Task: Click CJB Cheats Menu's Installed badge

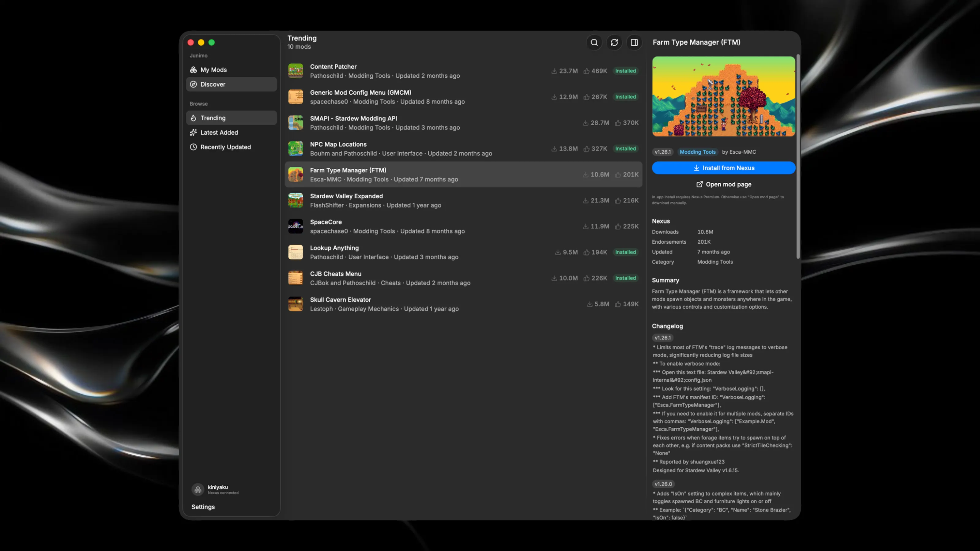Action: pos(625,278)
